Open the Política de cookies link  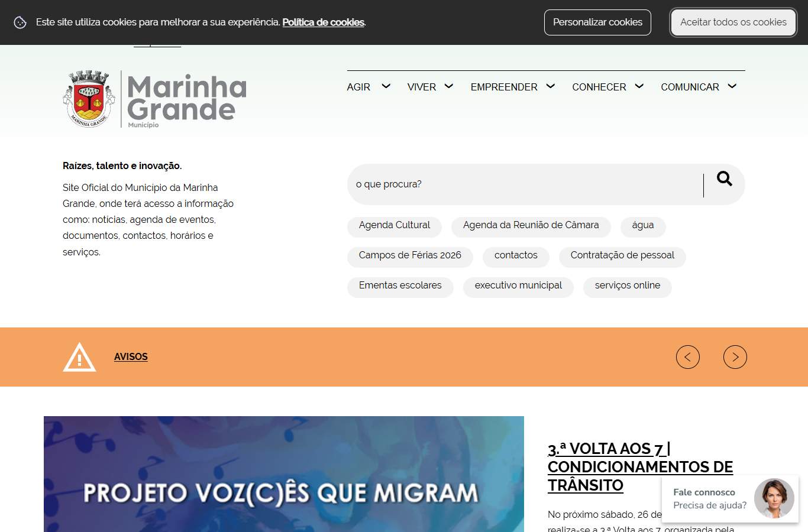pyautogui.click(x=324, y=22)
